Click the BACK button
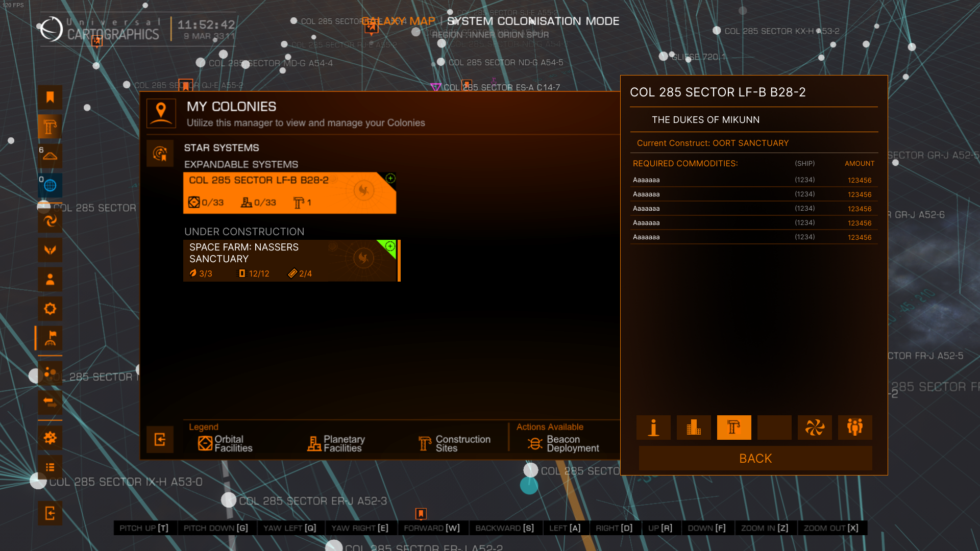This screenshot has width=980, height=551. (755, 458)
